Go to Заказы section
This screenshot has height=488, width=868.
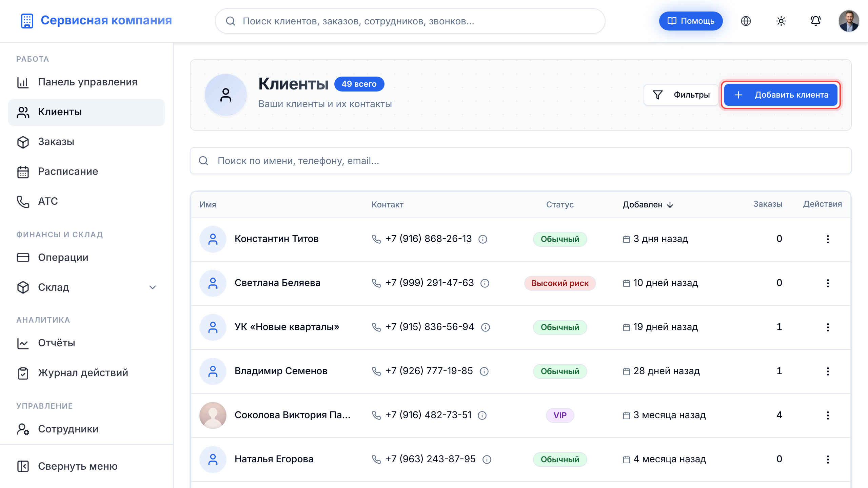[86, 142]
